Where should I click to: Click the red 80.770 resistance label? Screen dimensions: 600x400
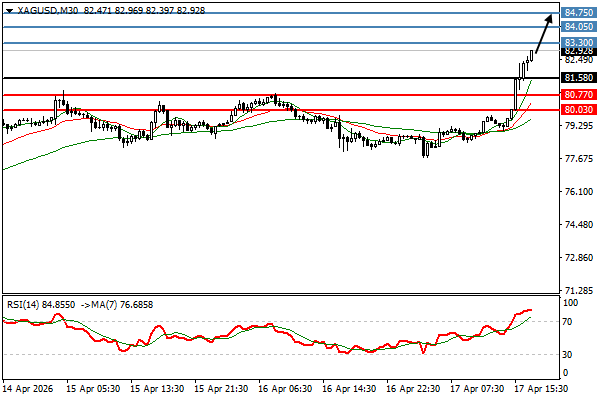(579, 94)
